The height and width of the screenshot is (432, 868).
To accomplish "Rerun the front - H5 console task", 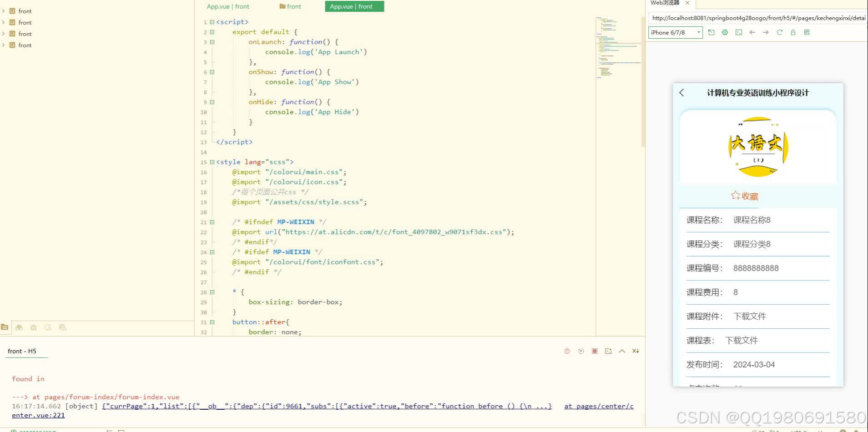I will click(581, 351).
